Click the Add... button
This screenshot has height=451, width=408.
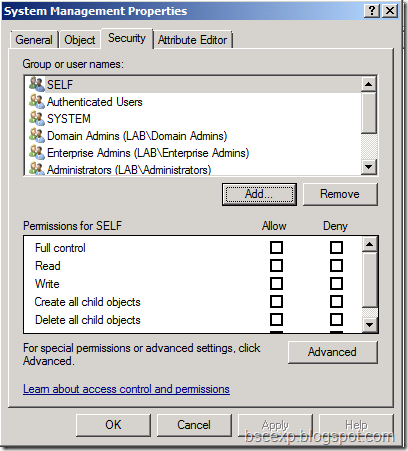coord(259,194)
